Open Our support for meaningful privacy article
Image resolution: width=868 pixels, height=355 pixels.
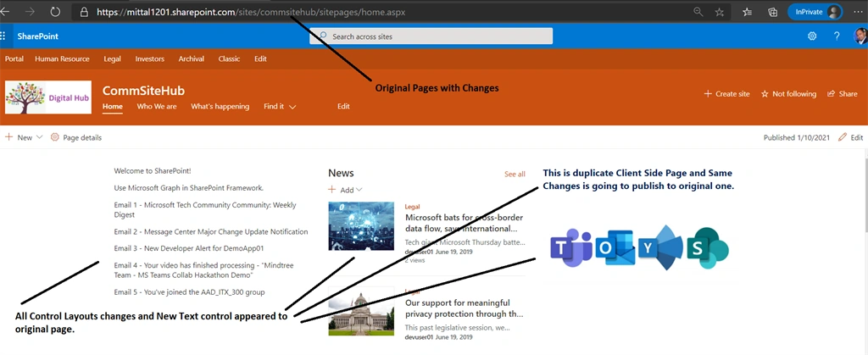coord(464,308)
